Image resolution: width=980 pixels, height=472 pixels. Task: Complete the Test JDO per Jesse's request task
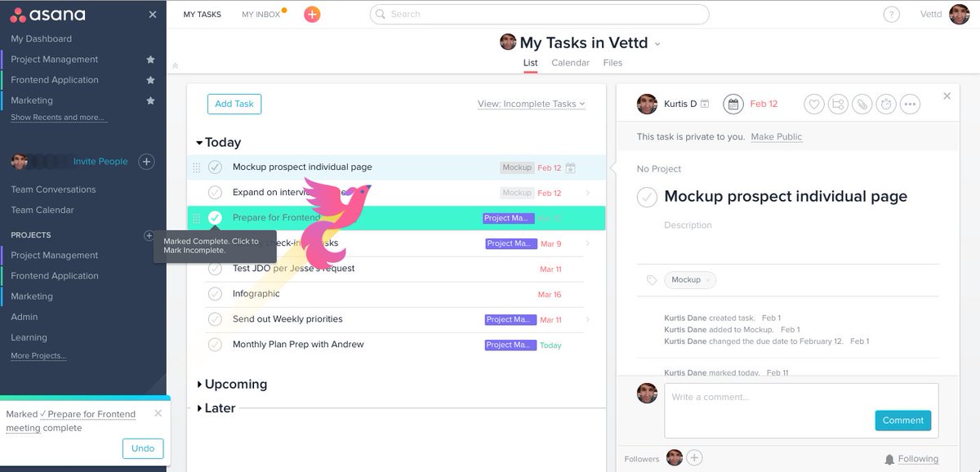[215, 269]
